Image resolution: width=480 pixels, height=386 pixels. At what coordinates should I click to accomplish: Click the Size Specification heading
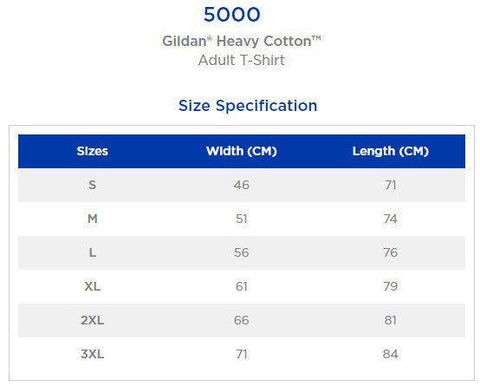pyautogui.click(x=248, y=106)
